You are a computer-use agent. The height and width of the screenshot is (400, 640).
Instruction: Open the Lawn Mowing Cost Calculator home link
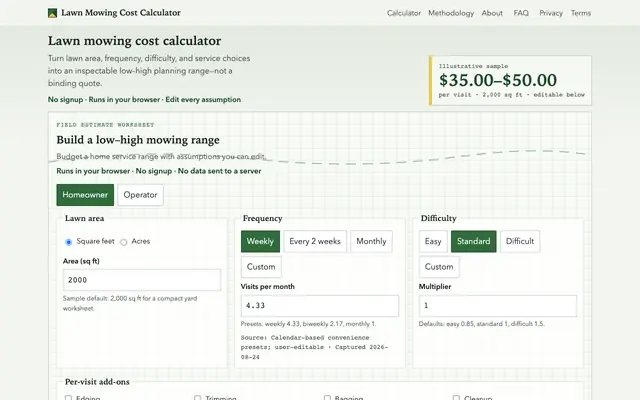114,13
